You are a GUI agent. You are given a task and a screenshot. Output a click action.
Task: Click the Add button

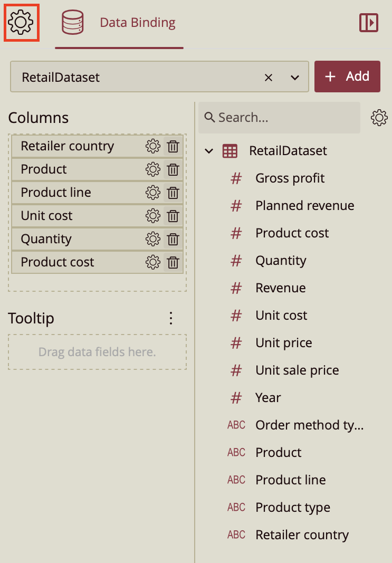347,77
